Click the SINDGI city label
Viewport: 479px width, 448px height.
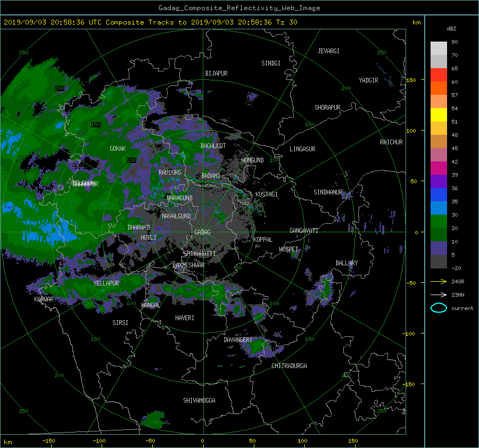[x=271, y=63]
